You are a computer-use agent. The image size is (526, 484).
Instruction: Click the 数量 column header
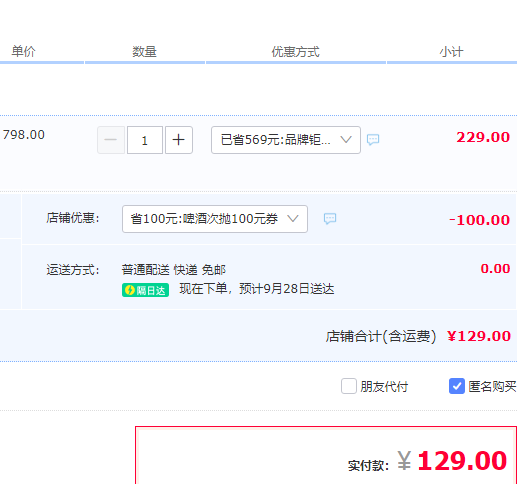coord(144,52)
